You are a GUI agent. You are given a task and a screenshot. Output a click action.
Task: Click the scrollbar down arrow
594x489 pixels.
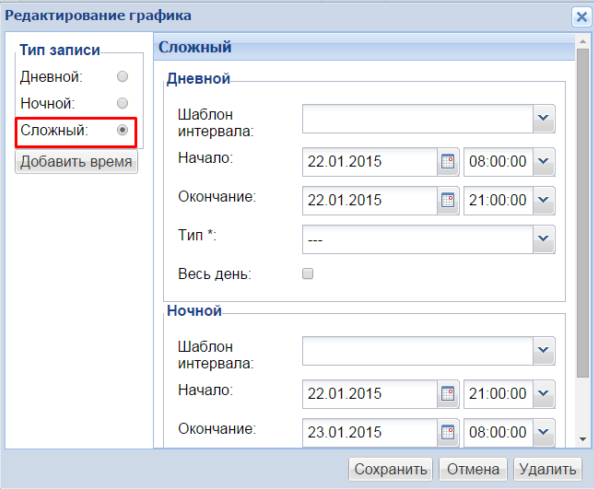[x=583, y=439]
